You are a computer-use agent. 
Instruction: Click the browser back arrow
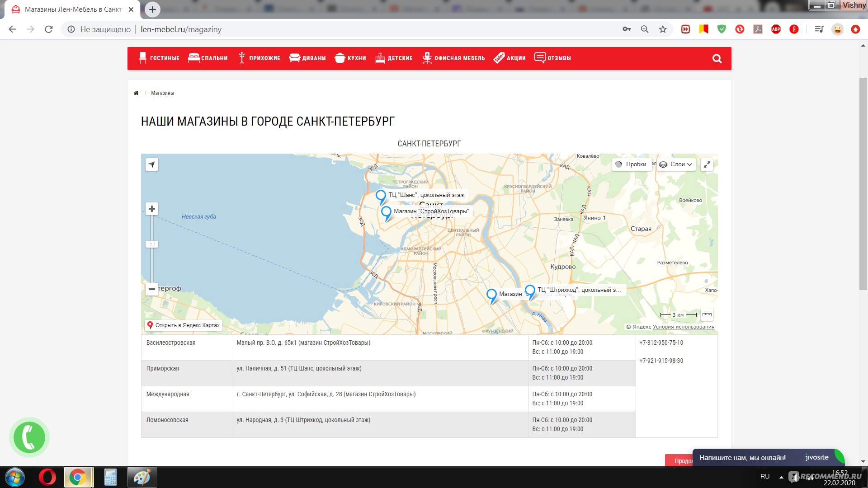(13, 29)
